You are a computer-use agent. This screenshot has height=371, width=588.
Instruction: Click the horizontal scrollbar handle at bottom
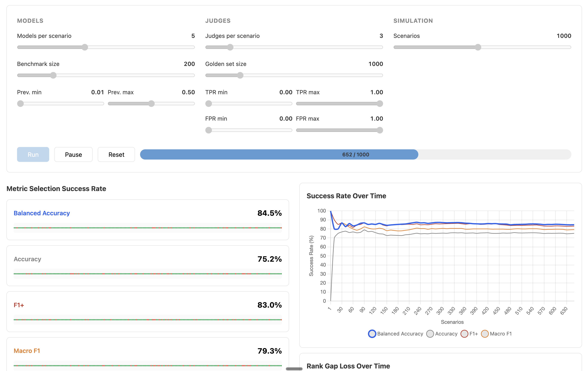(x=294, y=369)
